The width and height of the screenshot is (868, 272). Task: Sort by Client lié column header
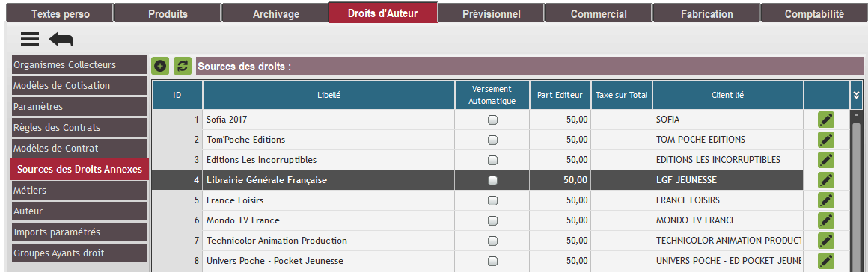tap(727, 95)
